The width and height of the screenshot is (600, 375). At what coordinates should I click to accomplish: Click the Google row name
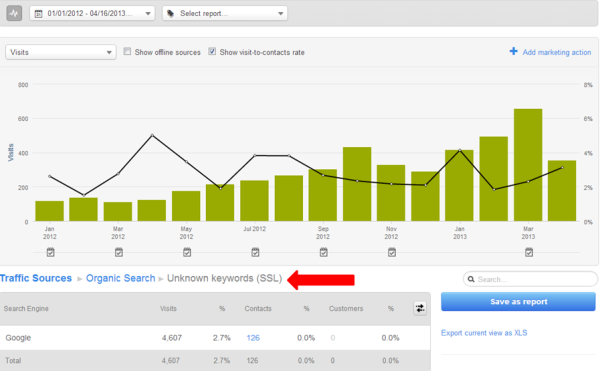click(18, 338)
